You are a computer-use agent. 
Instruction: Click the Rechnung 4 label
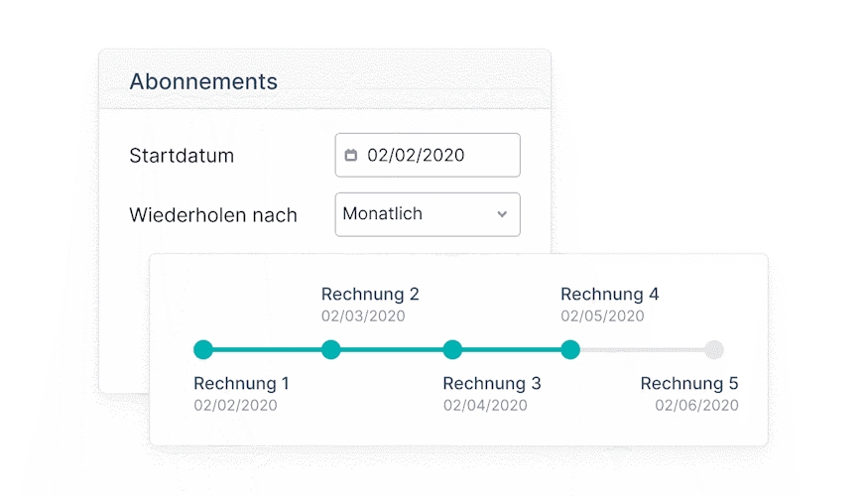coord(609,295)
